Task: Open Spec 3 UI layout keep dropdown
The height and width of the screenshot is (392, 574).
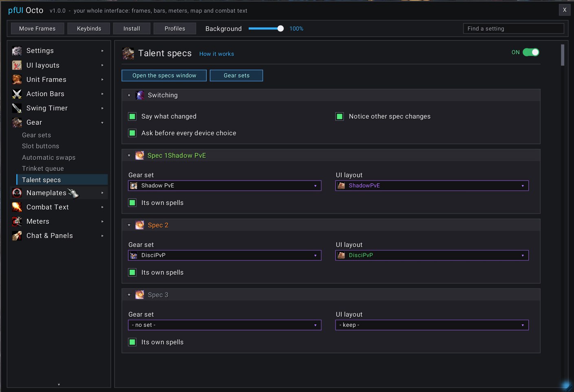Action: [432, 325]
